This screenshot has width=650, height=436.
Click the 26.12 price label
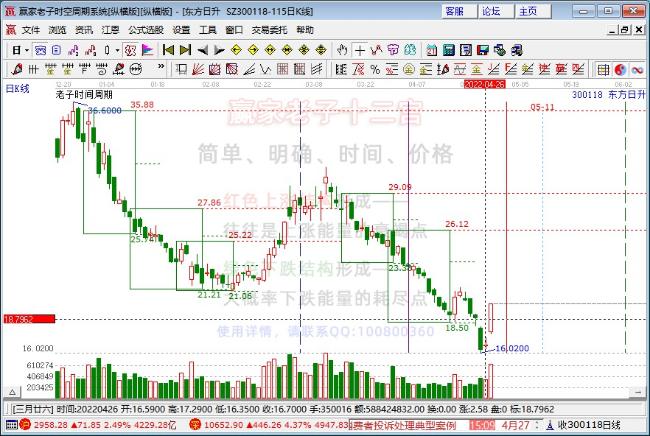457,224
